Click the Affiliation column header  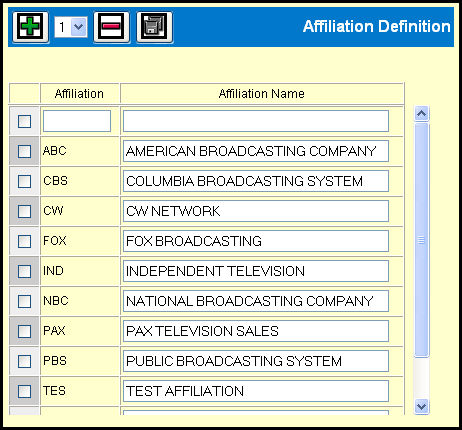click(x=79, y=94)
